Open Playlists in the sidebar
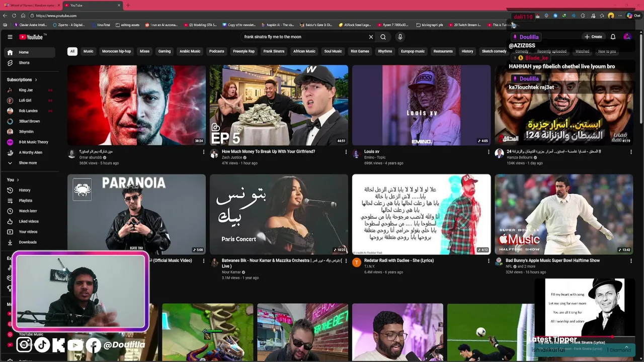 point(30,201)
